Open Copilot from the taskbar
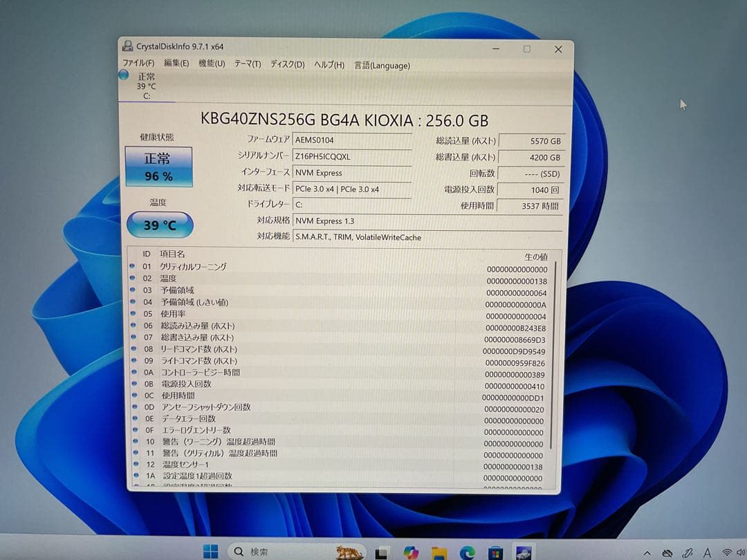Viewport: 747px width, 560px height. tap(411, 552)
